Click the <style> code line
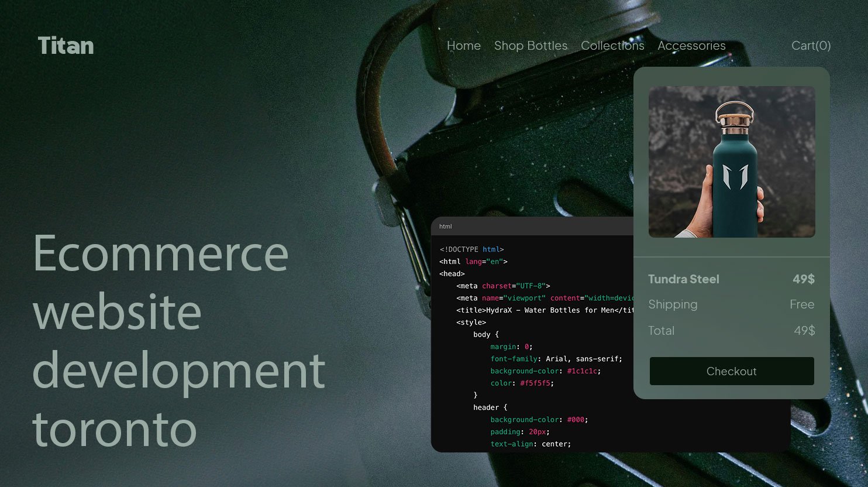 (x=471, y=323)
